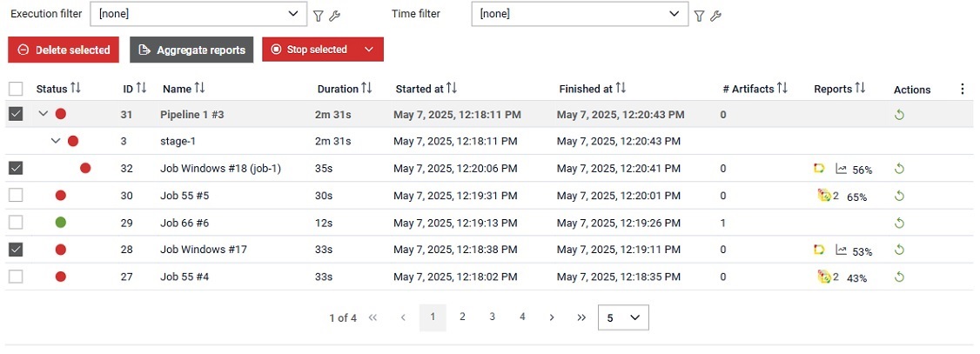Screen dimensions: 980x354
Task: Uncheck the Job Windows #17 row checkbox
Action: 16,250
